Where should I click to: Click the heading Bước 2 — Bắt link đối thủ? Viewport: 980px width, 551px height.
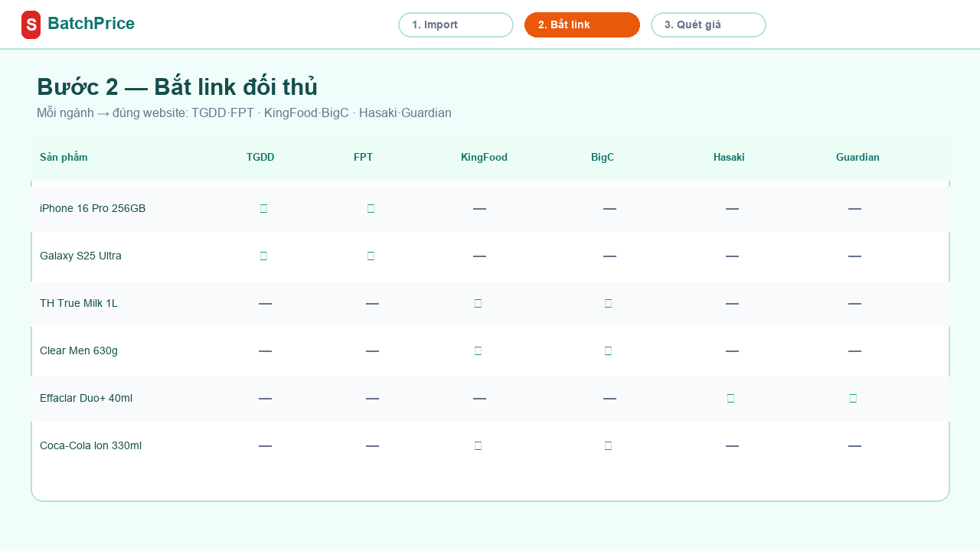[x=177, y=87]
